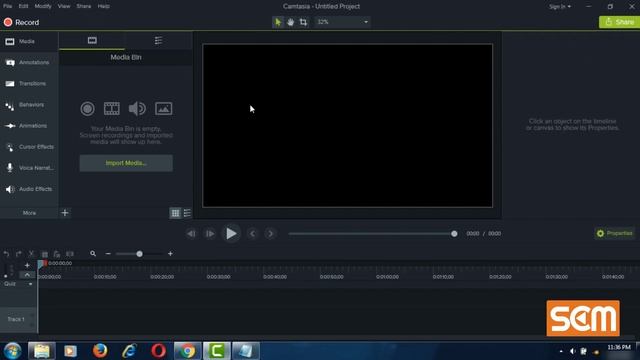Open the Cursor Effects panel
The image size is (640, 360).
click(x=29, y=147)
